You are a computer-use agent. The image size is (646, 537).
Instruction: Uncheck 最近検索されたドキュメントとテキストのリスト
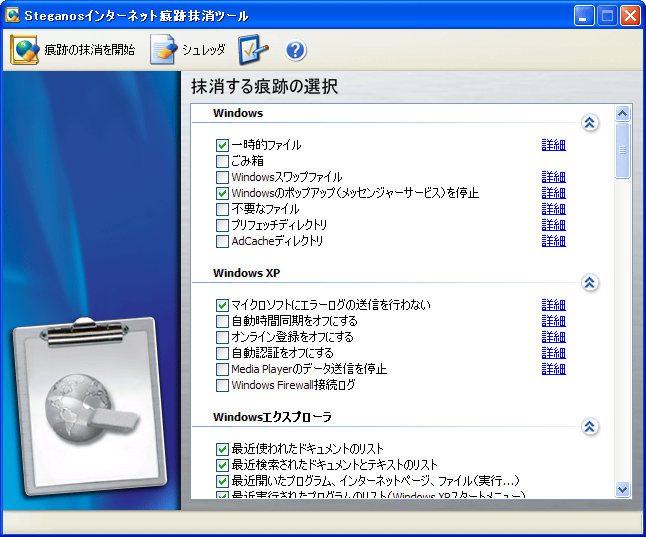click(x=222, y=465)
